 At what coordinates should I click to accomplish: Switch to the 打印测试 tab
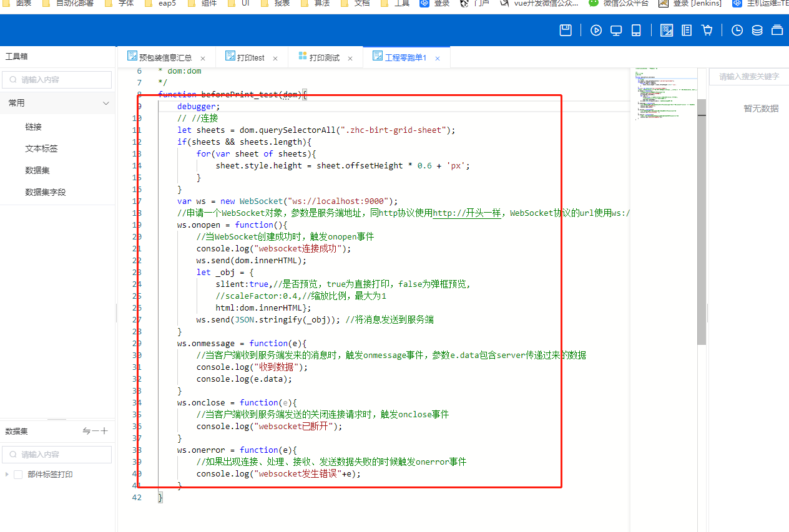324,57
